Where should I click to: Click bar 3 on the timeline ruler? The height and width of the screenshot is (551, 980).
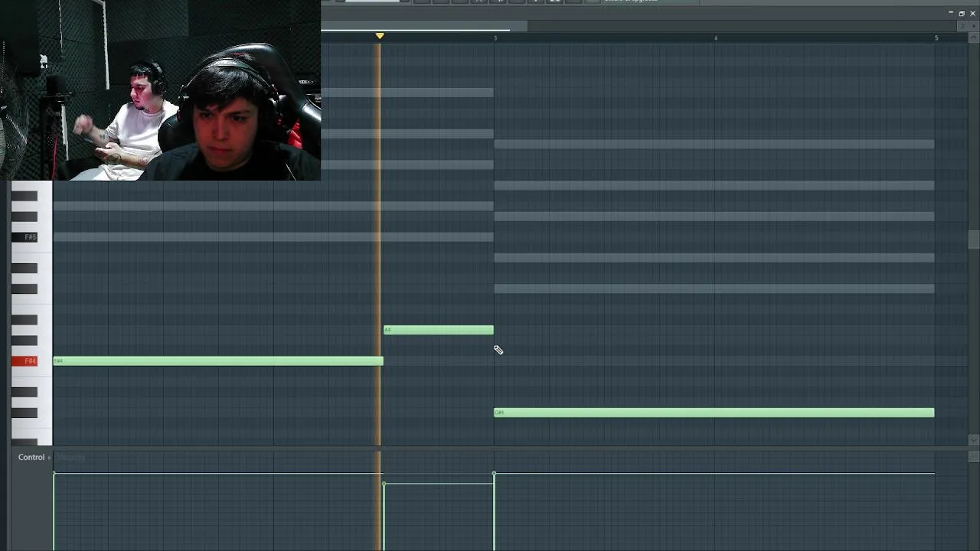click(x=495, y=37)
